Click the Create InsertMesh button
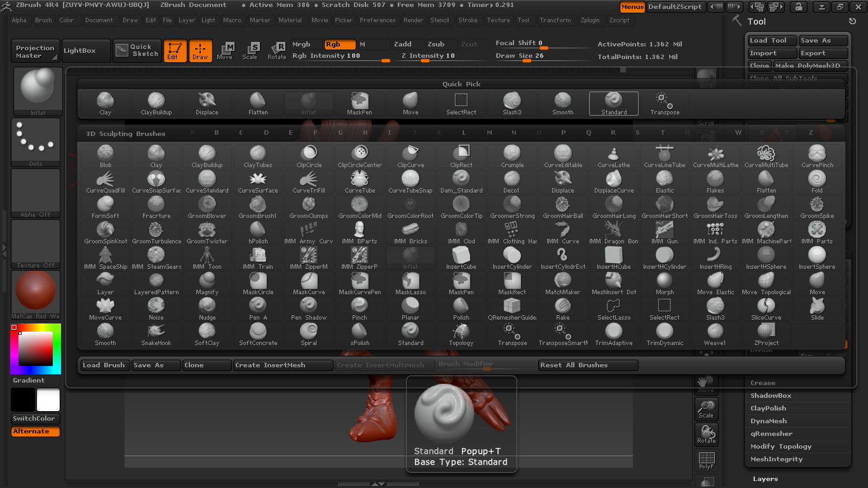This screenshot has width=868, height=488. pos(283,365)
